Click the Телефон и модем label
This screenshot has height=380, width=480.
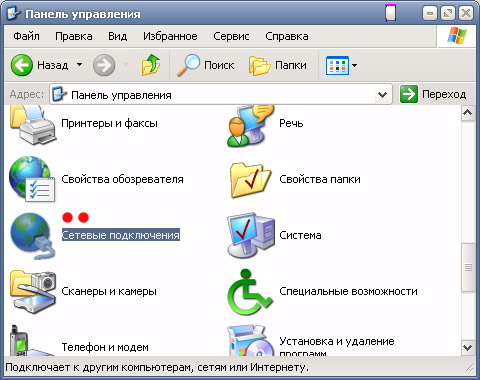105,347
